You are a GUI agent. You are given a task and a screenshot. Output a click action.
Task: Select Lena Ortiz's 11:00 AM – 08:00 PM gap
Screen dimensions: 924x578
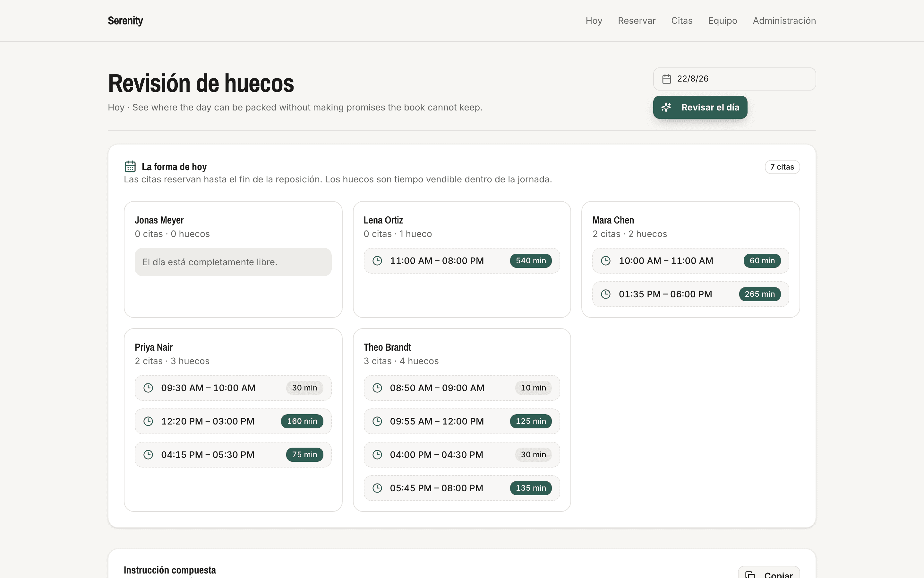462,261
